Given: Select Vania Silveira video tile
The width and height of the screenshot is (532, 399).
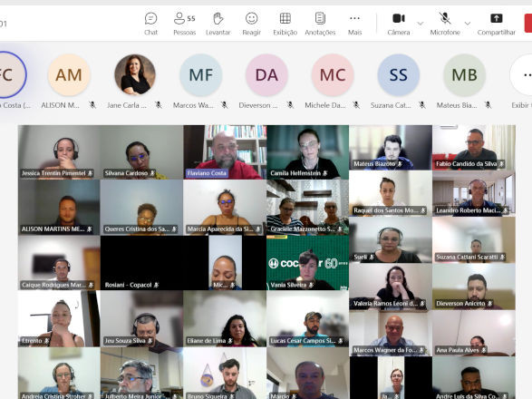Looking at the screenshot, I should click(308, 263).
